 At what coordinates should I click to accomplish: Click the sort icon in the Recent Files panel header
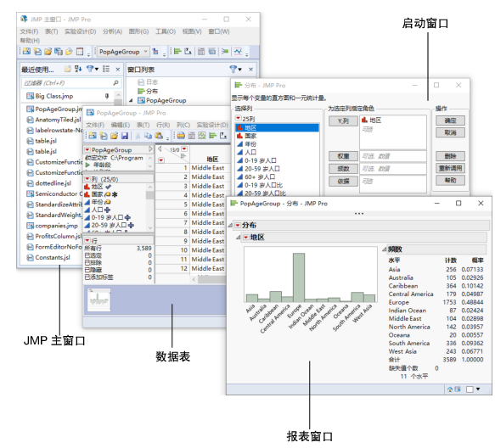tap(78, 69)
